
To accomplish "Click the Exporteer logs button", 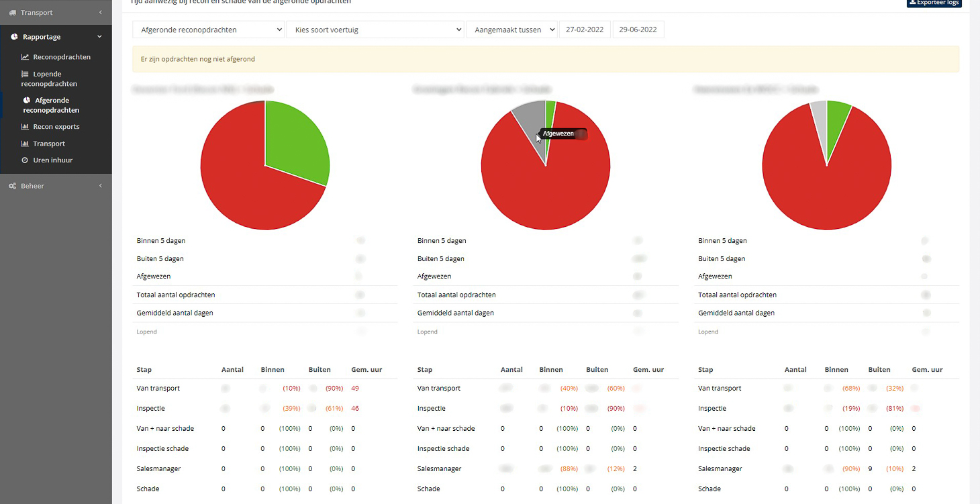I will point(934,3).
